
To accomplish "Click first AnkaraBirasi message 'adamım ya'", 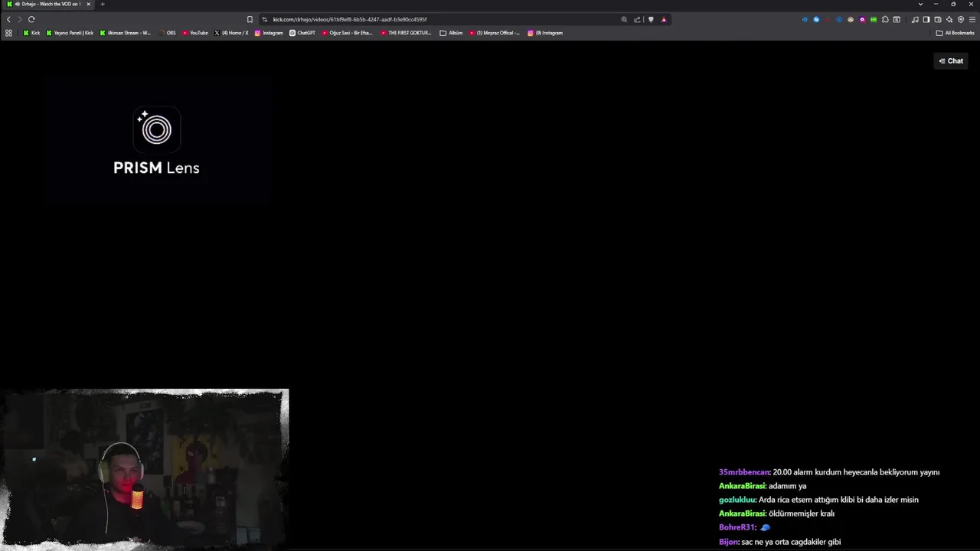I will coord(787,486).
